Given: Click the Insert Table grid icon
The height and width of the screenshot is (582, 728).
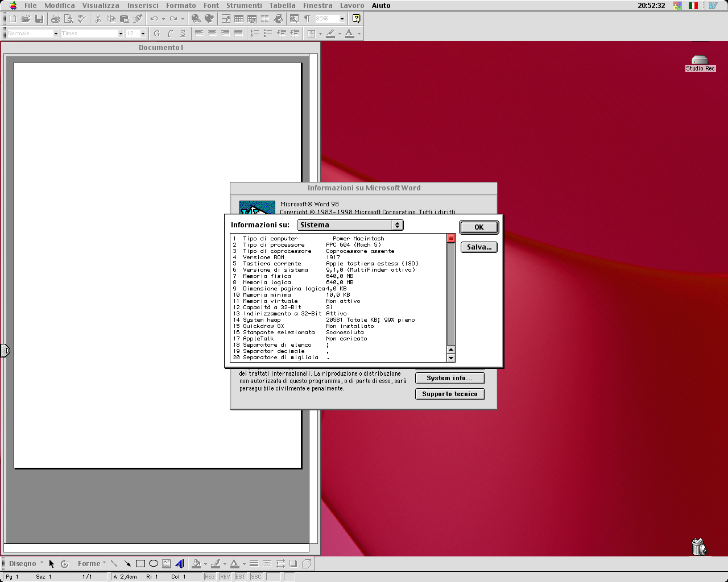Looking at the screenshot, I should (239, 19).
